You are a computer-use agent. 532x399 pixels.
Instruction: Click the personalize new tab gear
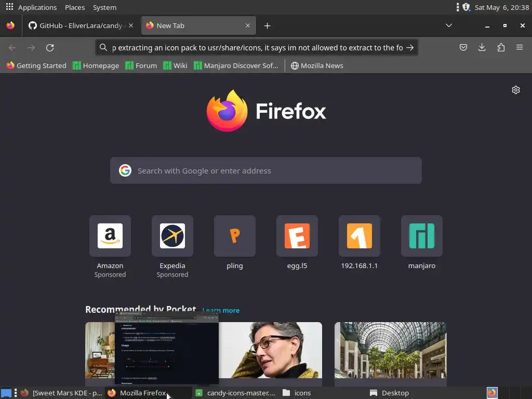coord(516,90)
